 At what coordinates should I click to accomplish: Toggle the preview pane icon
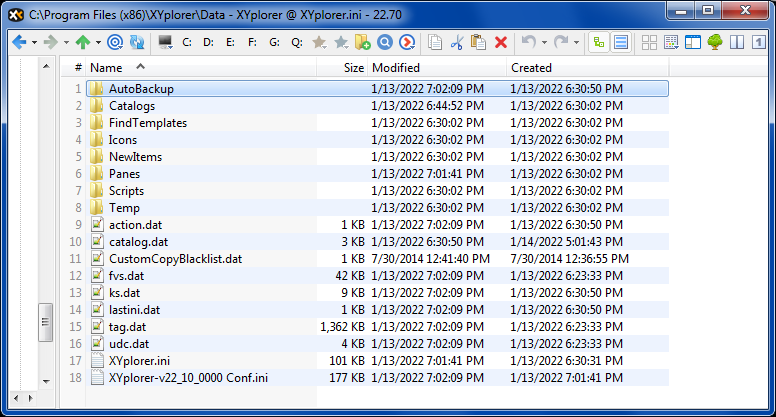click(693, 42)
